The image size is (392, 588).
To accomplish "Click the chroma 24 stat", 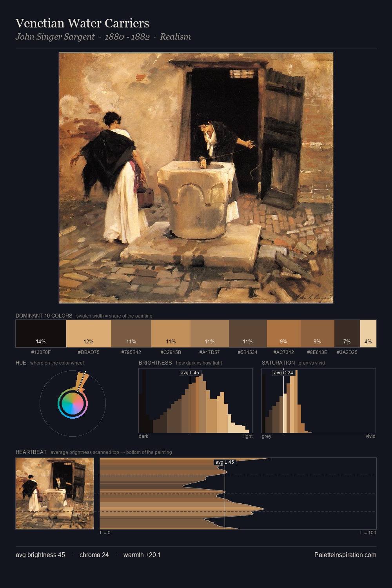I will [94, 555].
